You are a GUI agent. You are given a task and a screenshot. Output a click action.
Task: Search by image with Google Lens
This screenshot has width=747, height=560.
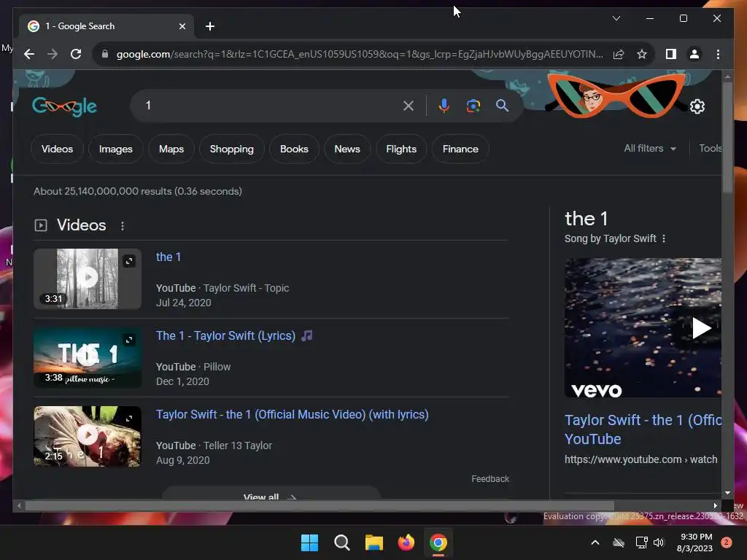point(473,106)
